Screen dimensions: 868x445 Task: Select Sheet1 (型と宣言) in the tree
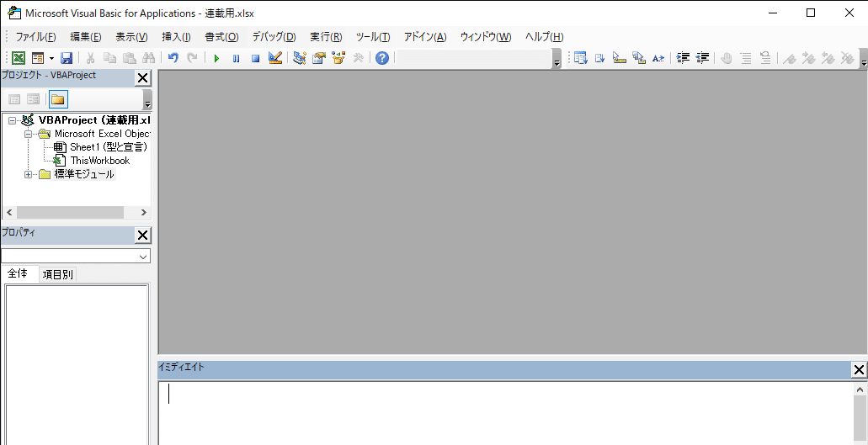coord(109,147)
